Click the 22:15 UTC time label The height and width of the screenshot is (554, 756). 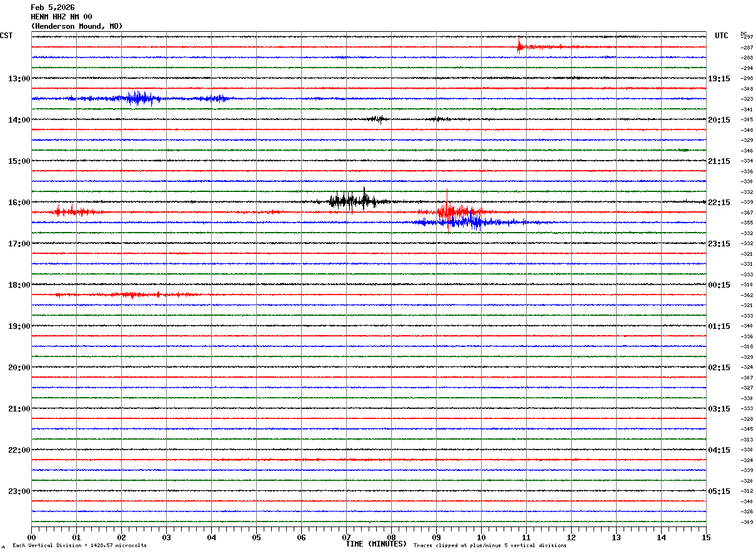pos(719,203)
